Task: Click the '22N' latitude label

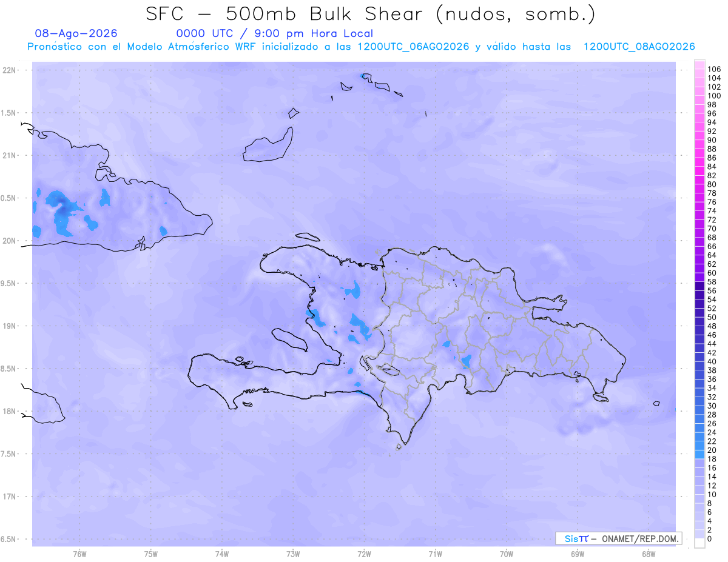Action: pyautogui.click(x=9, y=70)
